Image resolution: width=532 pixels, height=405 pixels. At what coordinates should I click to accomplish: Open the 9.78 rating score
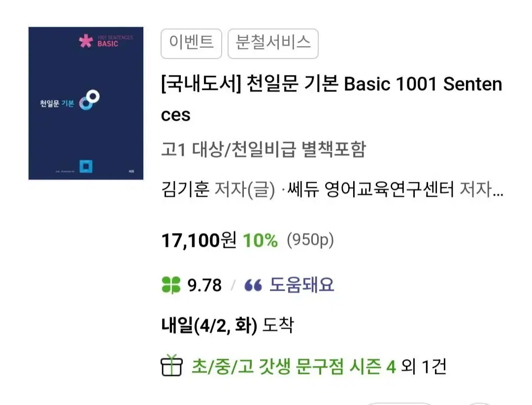click(x=204, y=285)
